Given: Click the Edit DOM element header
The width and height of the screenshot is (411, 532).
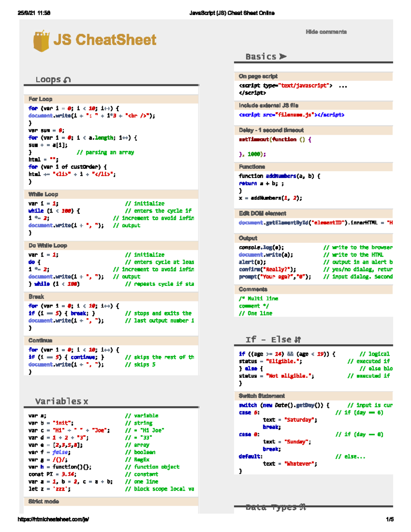Looking at the screenshot, I should [313, 213].
